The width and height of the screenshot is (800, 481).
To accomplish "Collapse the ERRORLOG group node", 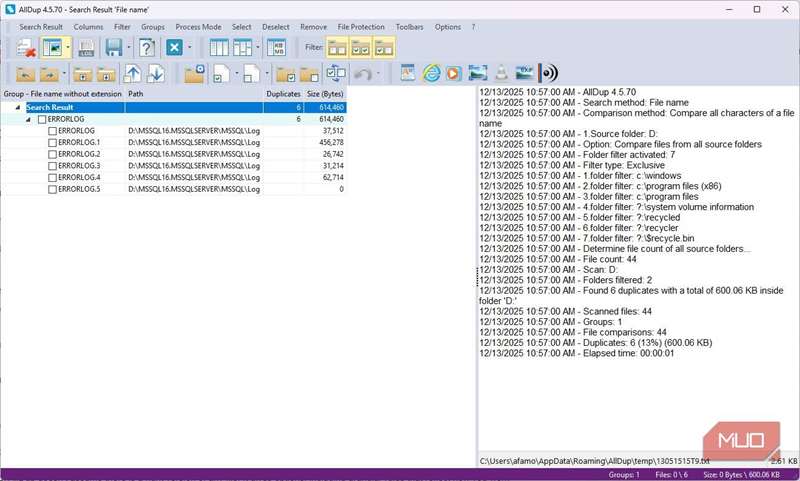I will click(29, 119).
